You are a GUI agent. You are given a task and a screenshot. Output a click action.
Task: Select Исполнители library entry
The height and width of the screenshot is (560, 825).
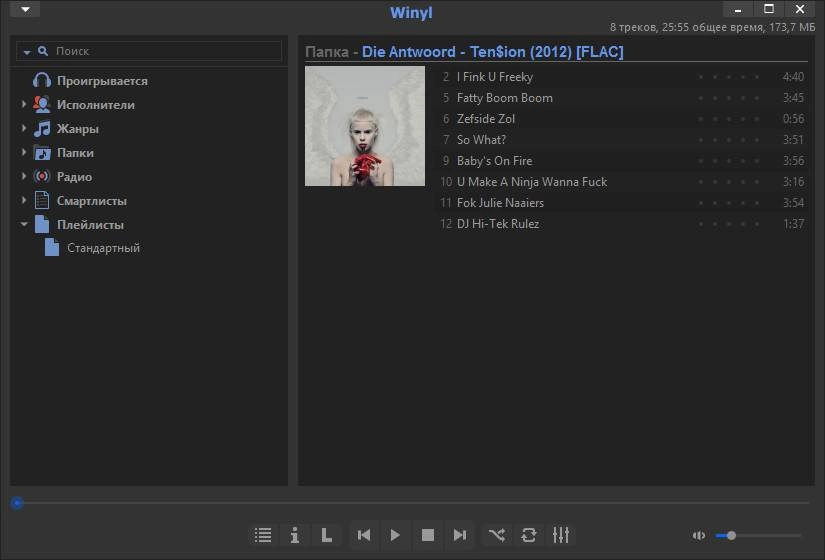(x=96, y=105)
